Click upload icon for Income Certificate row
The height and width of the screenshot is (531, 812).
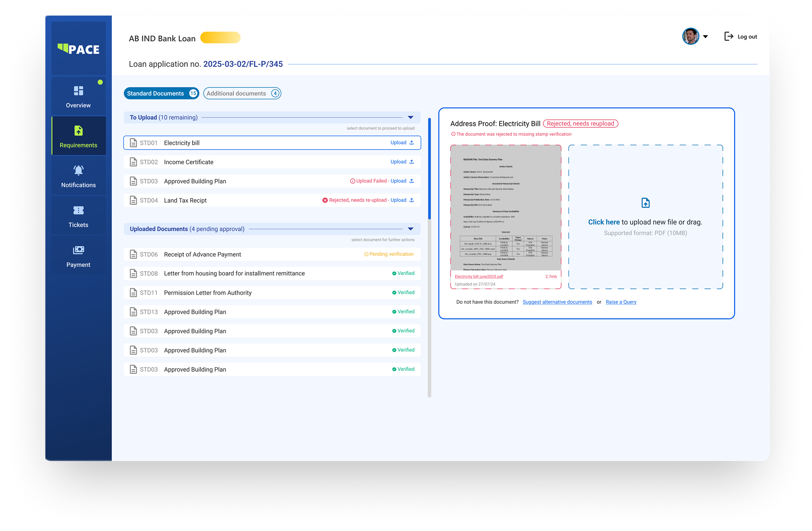(x=412, y=162)
